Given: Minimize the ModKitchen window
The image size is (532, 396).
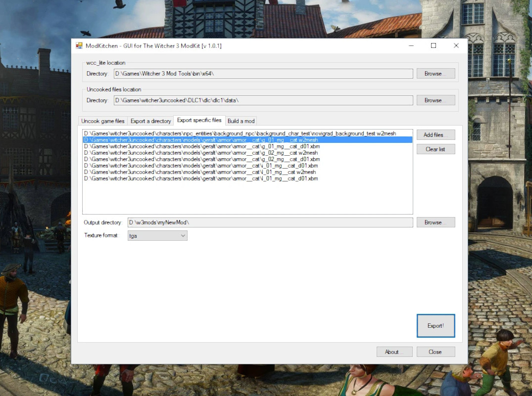Looking at the screenshot, I should pyautogui.click(x=411, y=45).
